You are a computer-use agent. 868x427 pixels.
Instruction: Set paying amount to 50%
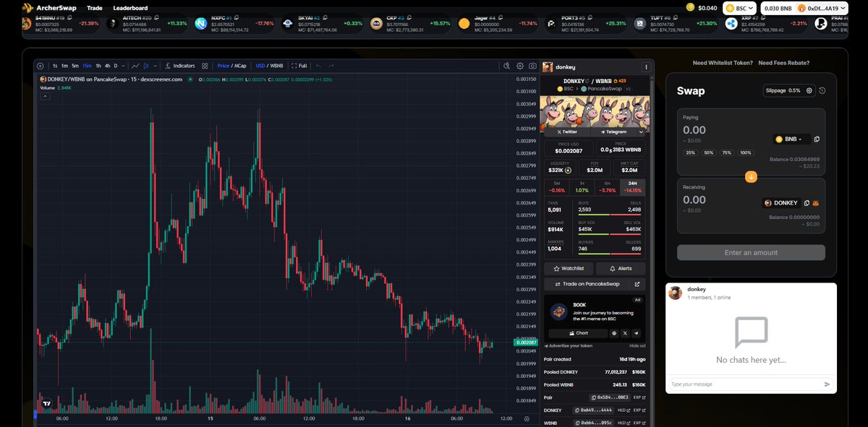(x=709, y=152)
